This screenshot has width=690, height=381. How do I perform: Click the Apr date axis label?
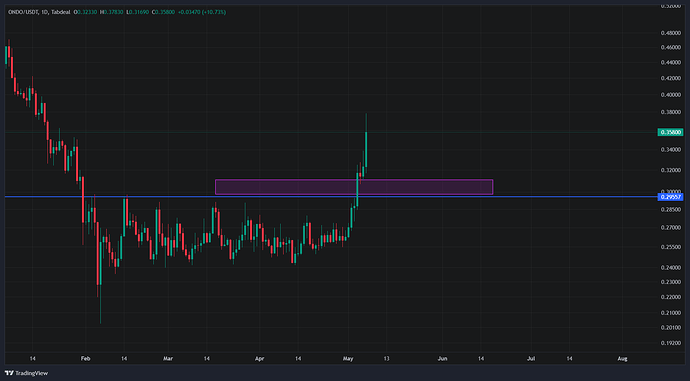[260, 359]
